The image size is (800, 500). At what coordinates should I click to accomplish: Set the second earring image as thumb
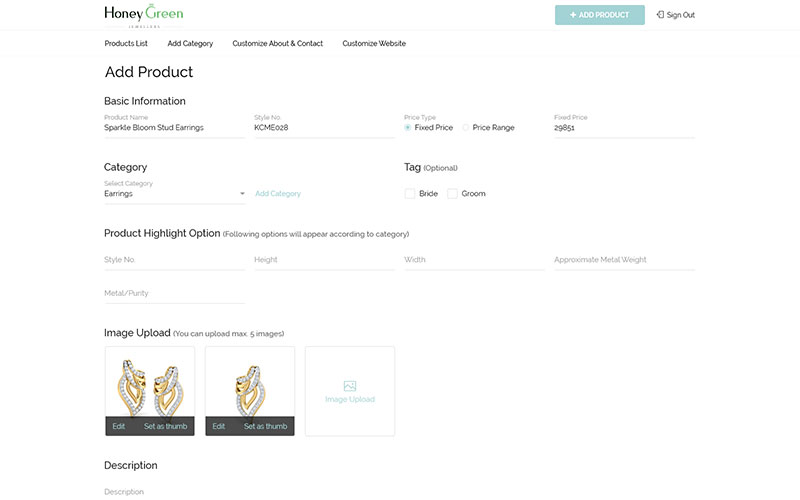[x=265, y=426]
